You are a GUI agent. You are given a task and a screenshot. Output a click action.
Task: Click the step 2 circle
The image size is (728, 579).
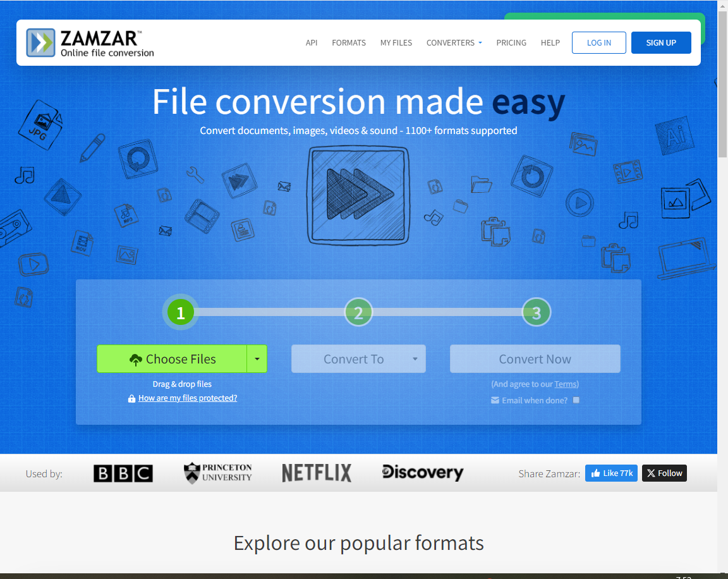click(358, 312)
